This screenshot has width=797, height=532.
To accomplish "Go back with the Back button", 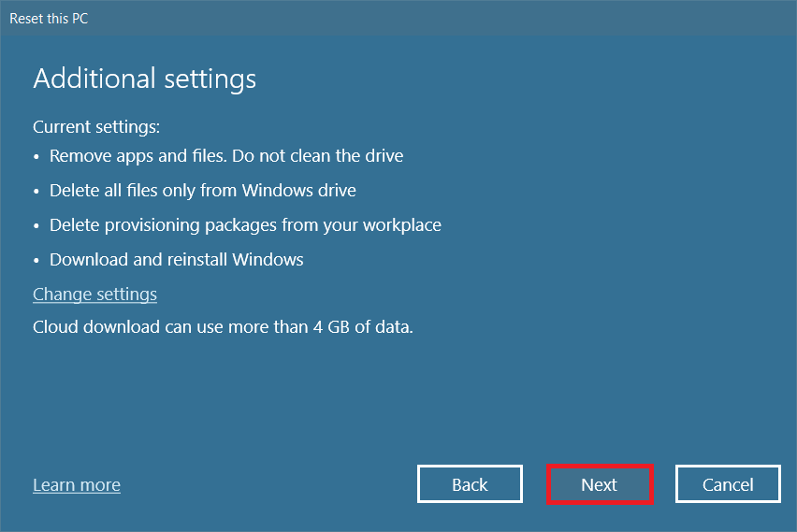I will [x=470, y=484].
